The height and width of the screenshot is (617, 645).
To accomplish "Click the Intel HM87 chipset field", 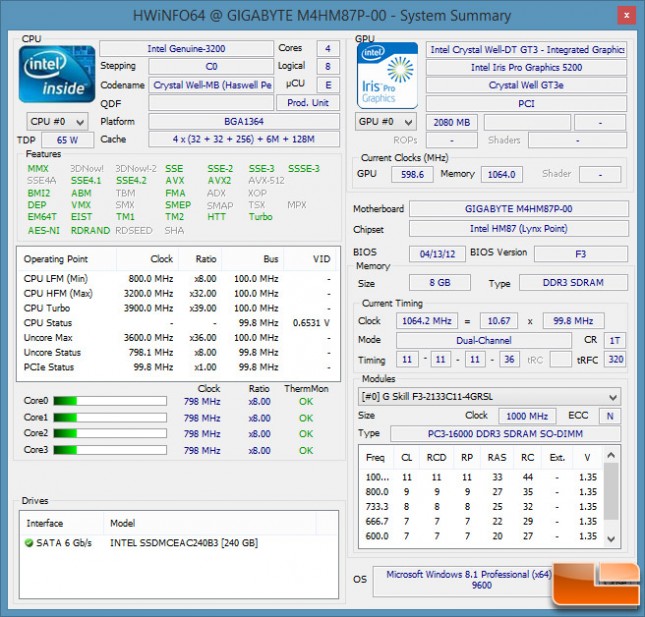I will tap(519, 229).
